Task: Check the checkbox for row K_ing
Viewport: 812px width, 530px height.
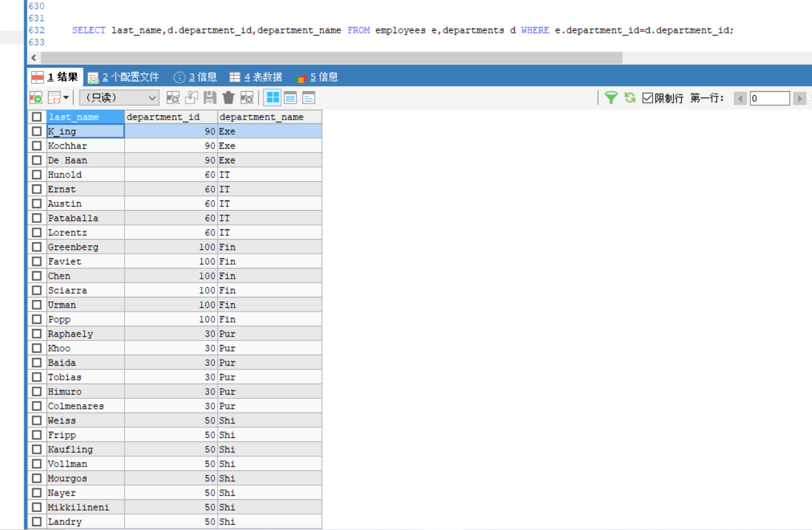Action: [x=37, y=131]
